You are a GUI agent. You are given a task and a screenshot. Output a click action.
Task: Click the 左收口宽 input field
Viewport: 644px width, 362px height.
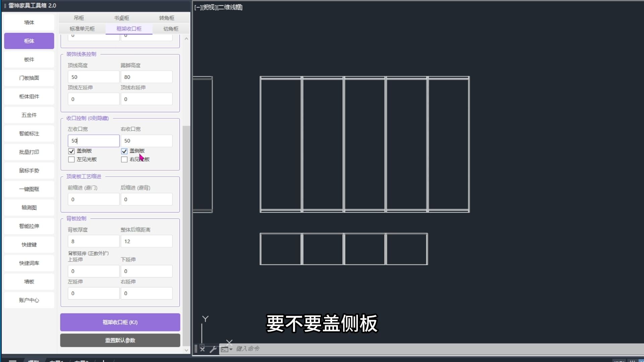click(94, 141)
